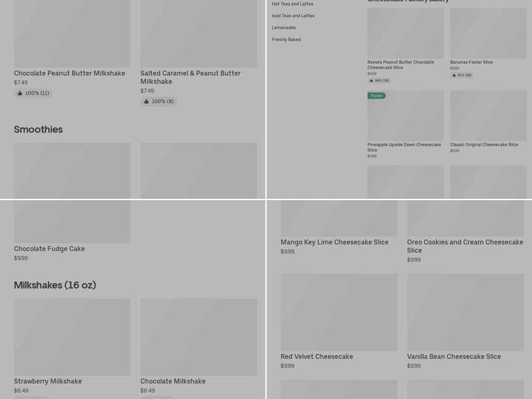Open the Pineapple Upside Down Cheesecake photo
Screen dimensions: 532x399
406,115
